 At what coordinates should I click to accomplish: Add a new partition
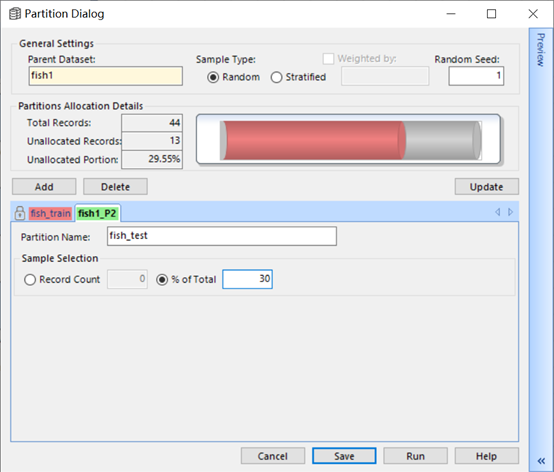[x=44, y=187]
